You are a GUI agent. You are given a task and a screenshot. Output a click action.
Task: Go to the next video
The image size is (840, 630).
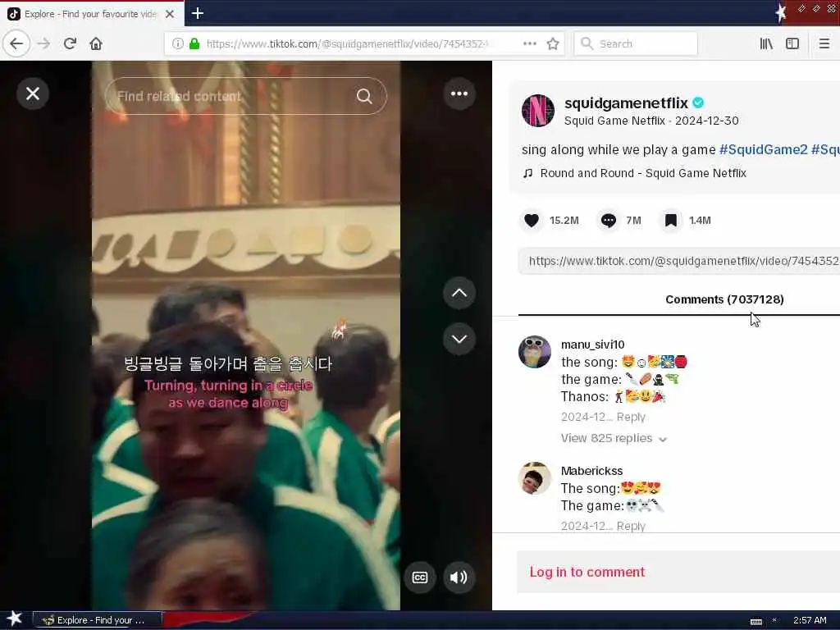pos(459,339)
